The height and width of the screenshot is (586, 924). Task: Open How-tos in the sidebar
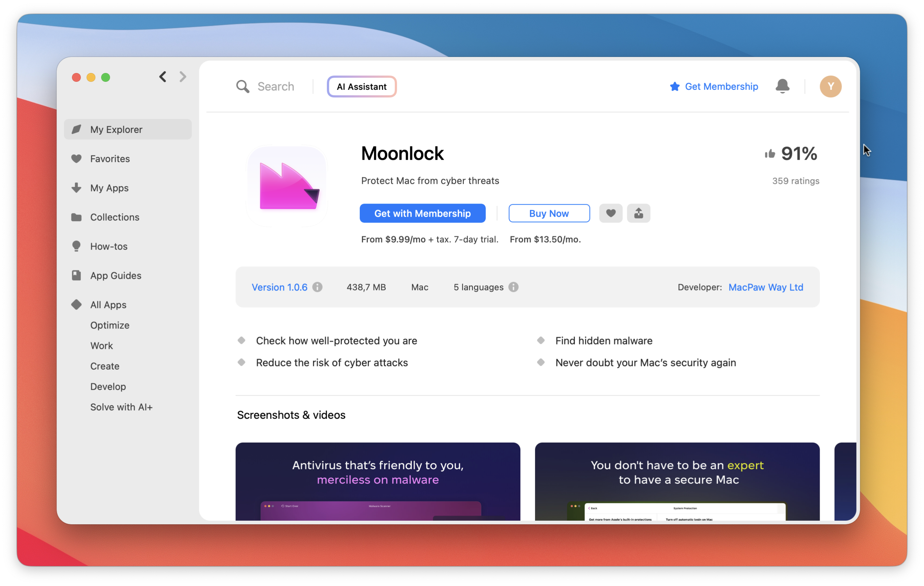(128, 246)
